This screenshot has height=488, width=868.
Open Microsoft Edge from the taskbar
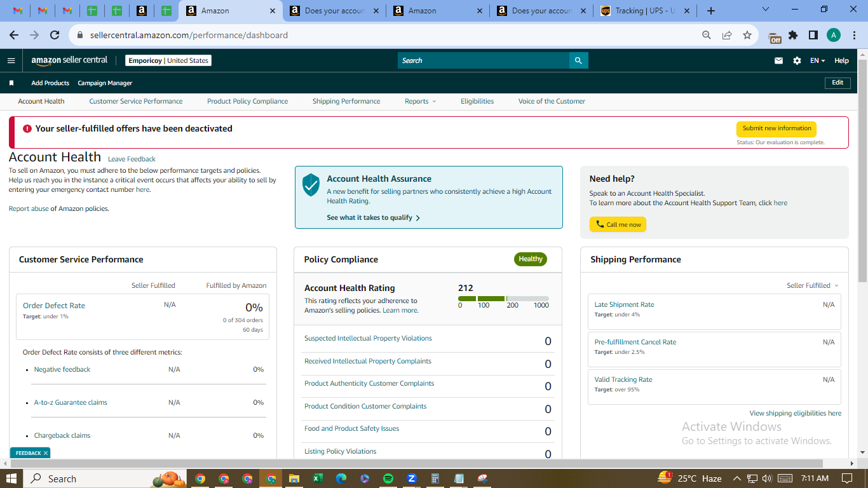click(x=341, y=478)
